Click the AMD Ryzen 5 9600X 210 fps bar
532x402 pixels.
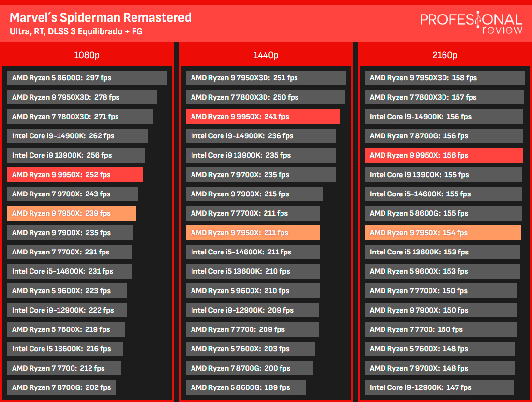tap(253, 290)
